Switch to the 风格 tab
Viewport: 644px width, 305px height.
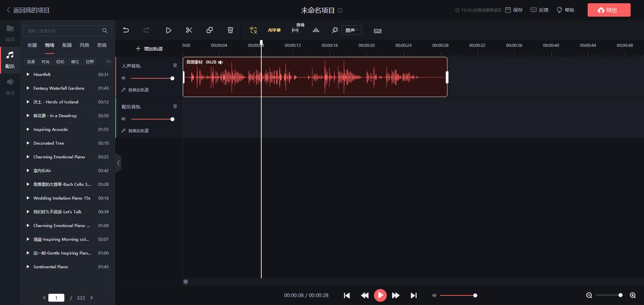pos(84,46)
